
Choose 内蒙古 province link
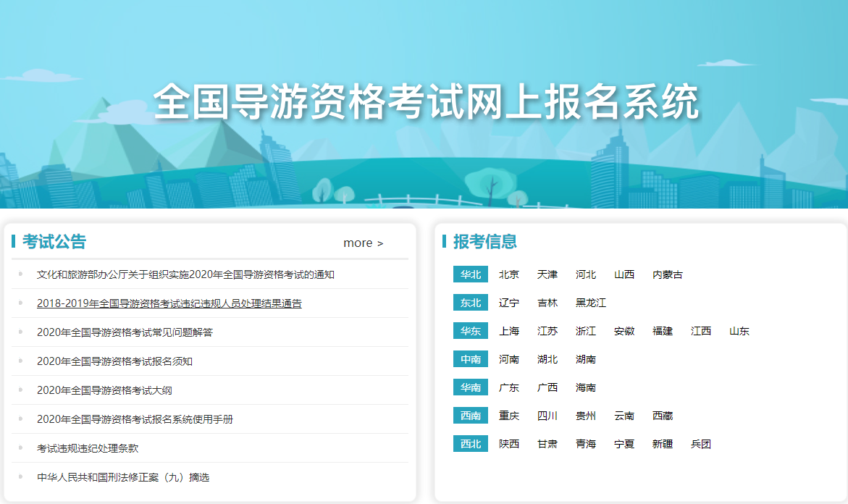tap(668, 274)
